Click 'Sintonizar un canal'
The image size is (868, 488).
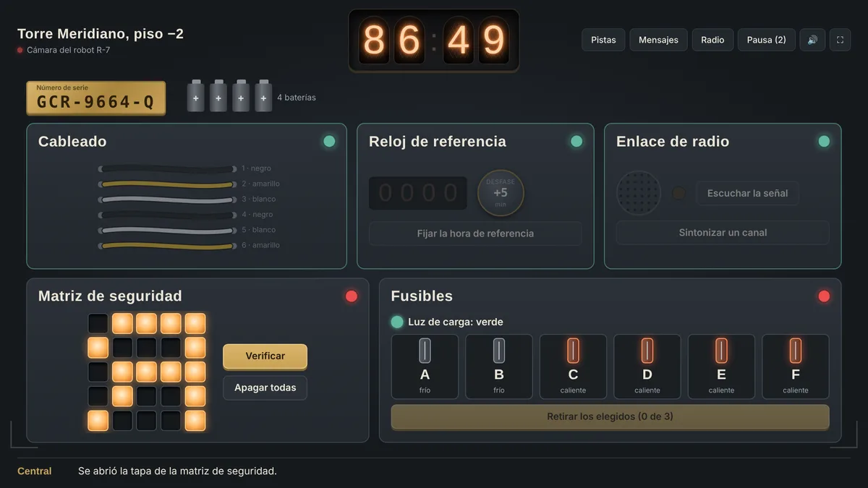(x=723, y=233)
